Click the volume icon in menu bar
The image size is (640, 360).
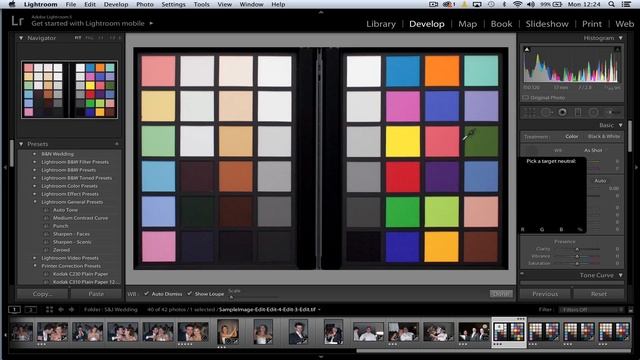(x=531, y=4)
